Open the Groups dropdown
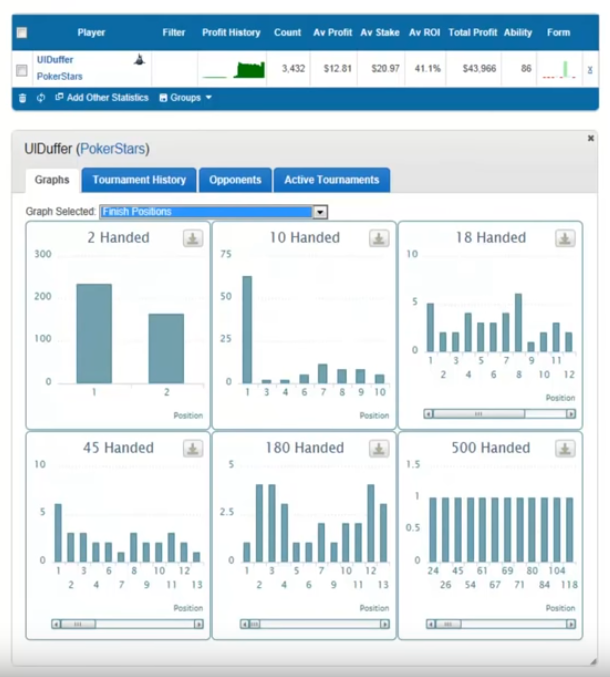 pos(190,98)
